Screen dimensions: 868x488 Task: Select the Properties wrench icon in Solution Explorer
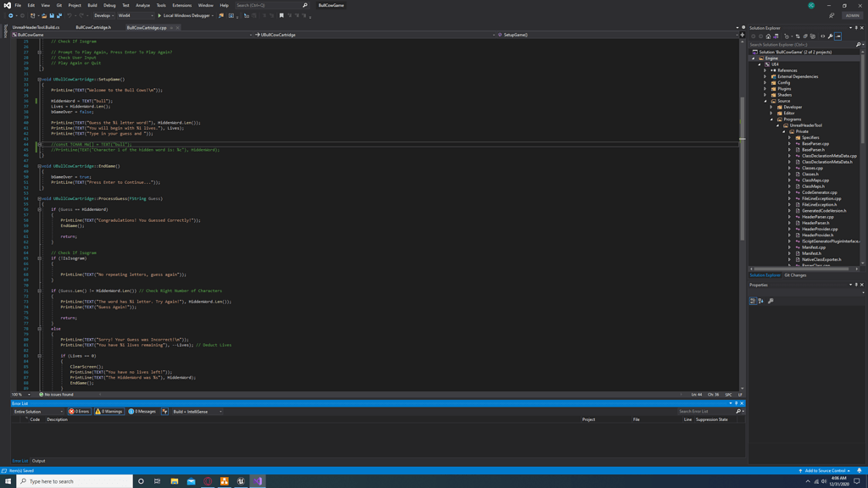point(831,36)
